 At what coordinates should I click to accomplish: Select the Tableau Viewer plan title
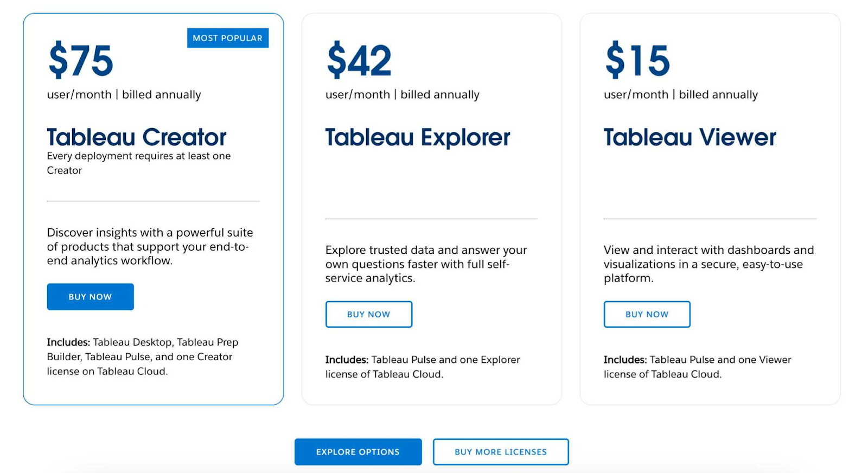[x=690, y=137]
